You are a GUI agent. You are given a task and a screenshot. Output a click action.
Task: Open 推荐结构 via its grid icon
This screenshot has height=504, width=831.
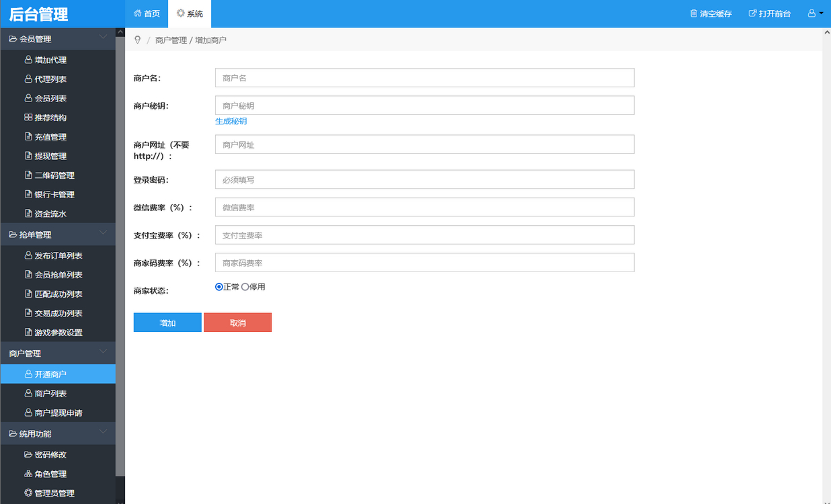(28, 118)
